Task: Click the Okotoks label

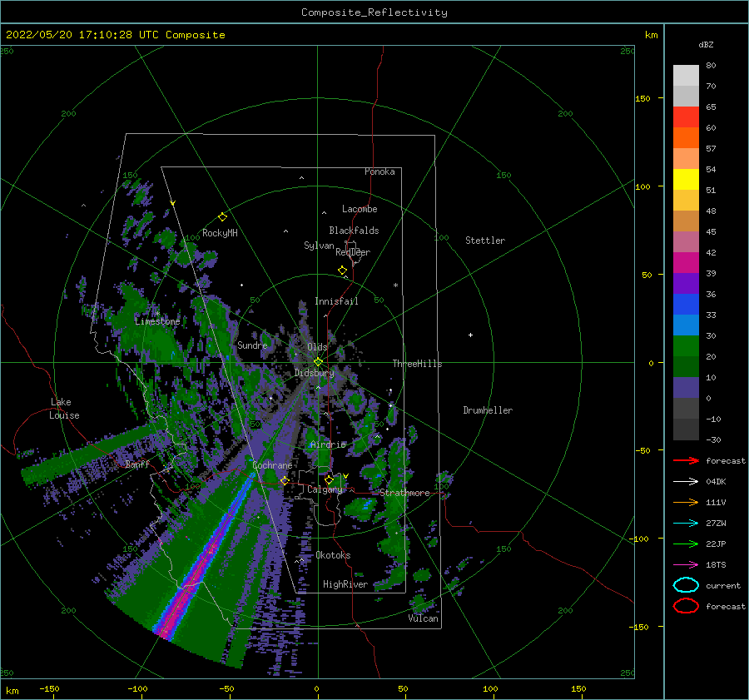Action: tap(333, 555)
